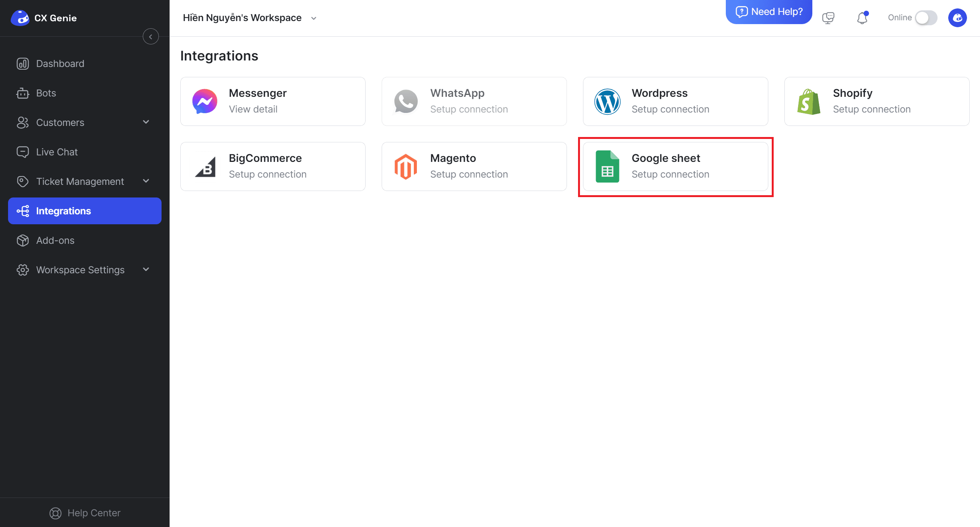Click BigCommerce Setup connection link
The image size is (980, 527).
pyautogui.click(x=268, y=175)
